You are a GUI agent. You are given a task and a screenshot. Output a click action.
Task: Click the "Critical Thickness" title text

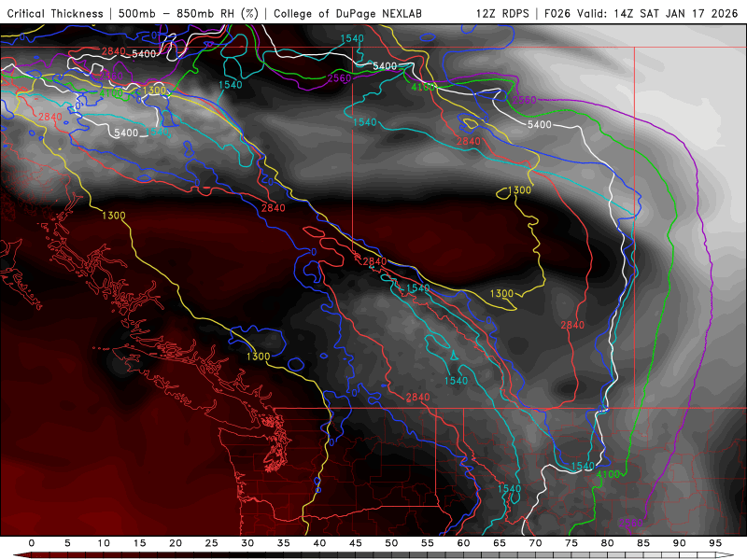(55, 14)
